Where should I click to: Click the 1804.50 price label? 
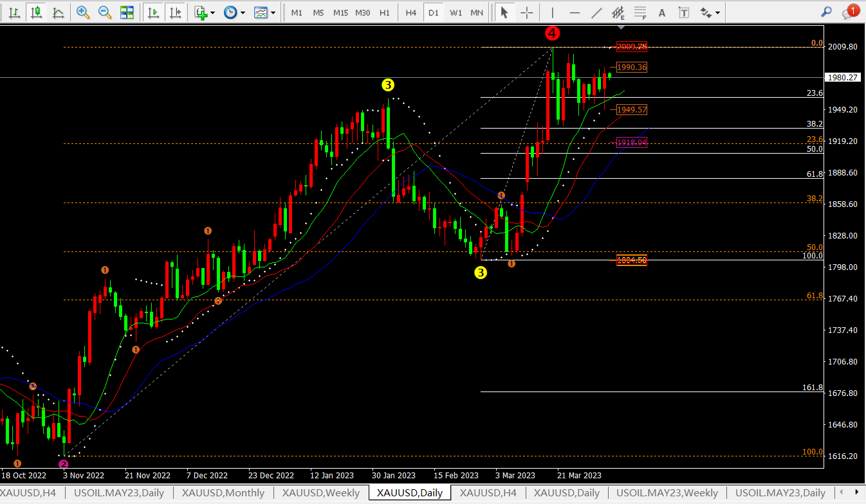pos(631,260)
